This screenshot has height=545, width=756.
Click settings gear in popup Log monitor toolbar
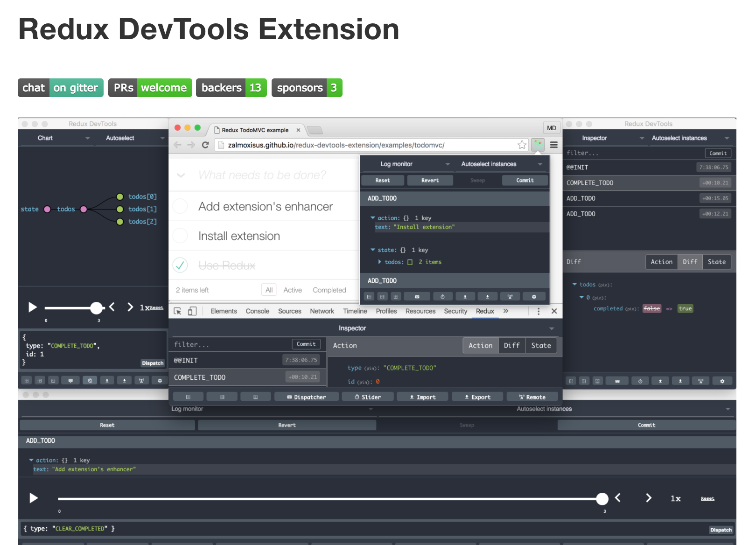click(534, 297)
